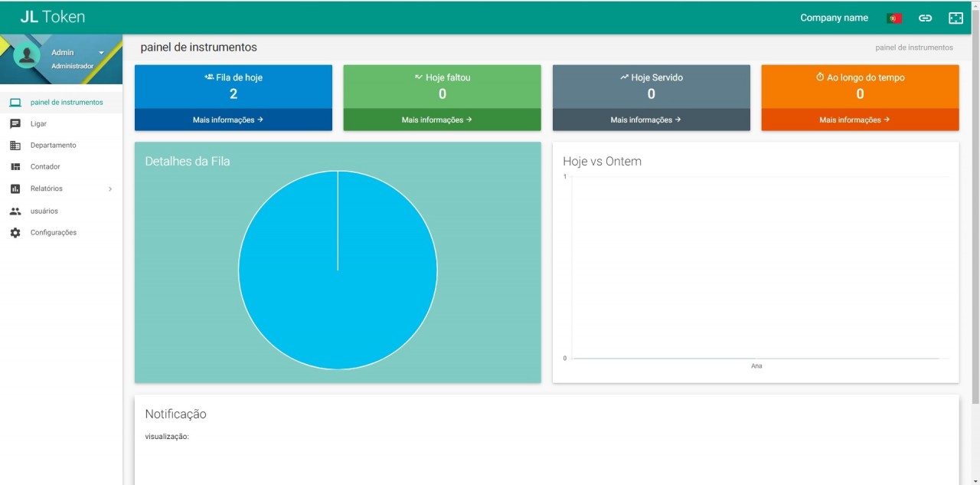This screenshot has width=980, height=485.
Task: Open Relatórios via its bar chart icon
Action: pos(15,188)
